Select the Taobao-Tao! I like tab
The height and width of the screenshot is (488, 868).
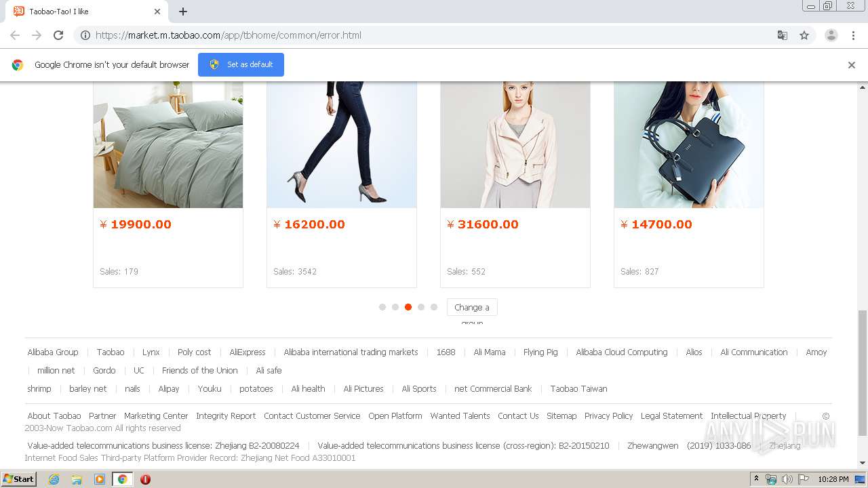[x=86, y=12]
